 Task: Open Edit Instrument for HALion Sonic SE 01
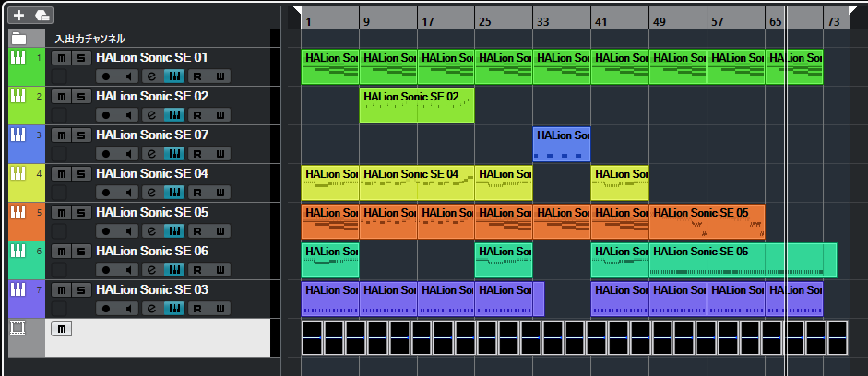click(174, 76)
